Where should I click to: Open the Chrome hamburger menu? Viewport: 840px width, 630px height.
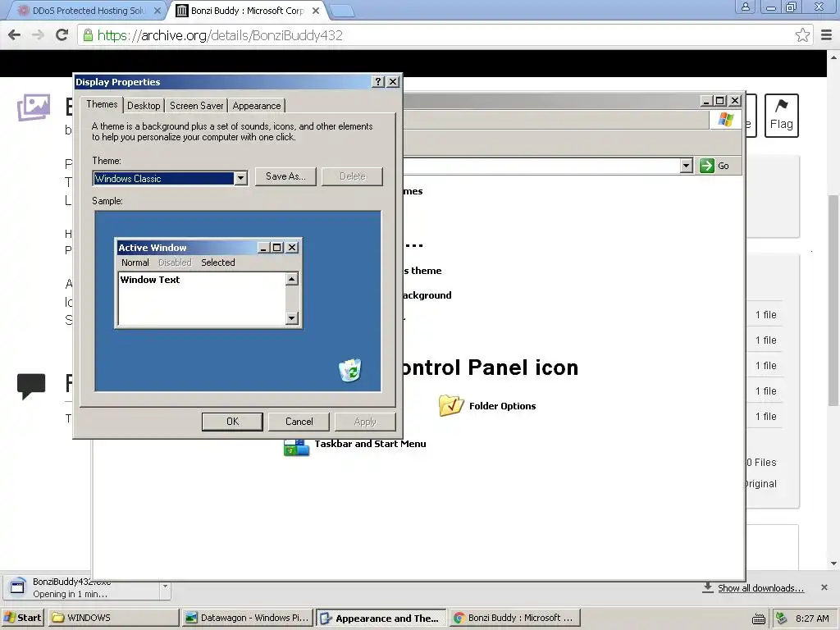[827, 35]
